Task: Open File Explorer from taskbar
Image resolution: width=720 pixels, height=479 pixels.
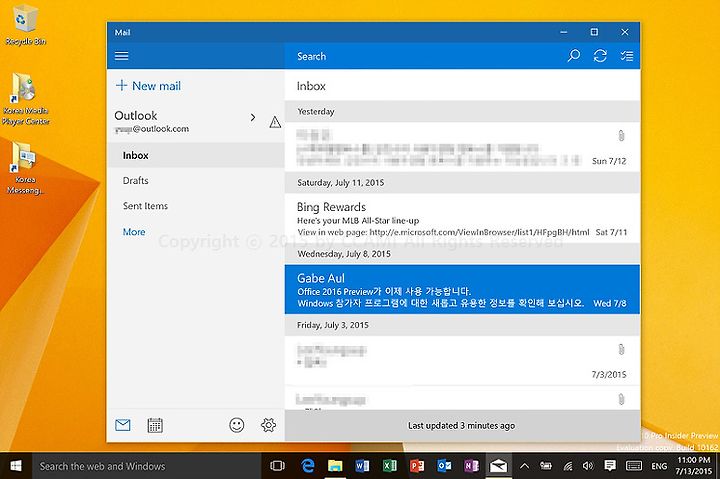Action: 335,466
